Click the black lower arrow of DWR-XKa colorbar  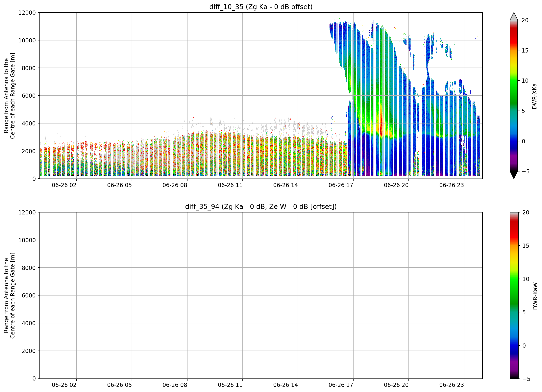click(x=514, y=175)
